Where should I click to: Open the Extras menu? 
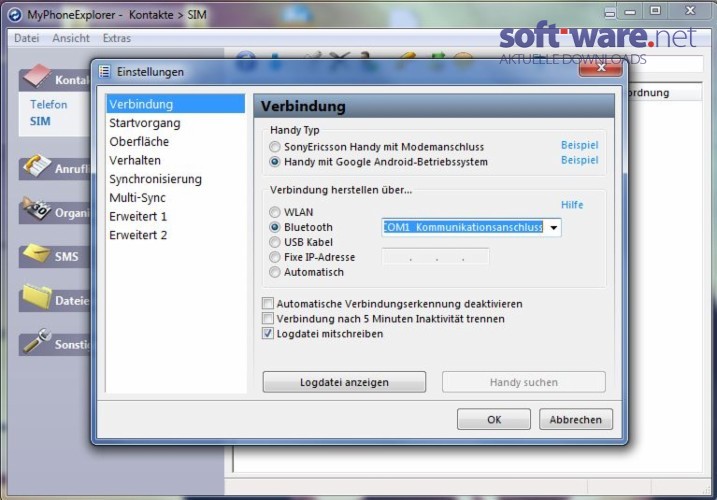[x=117, y=38]
